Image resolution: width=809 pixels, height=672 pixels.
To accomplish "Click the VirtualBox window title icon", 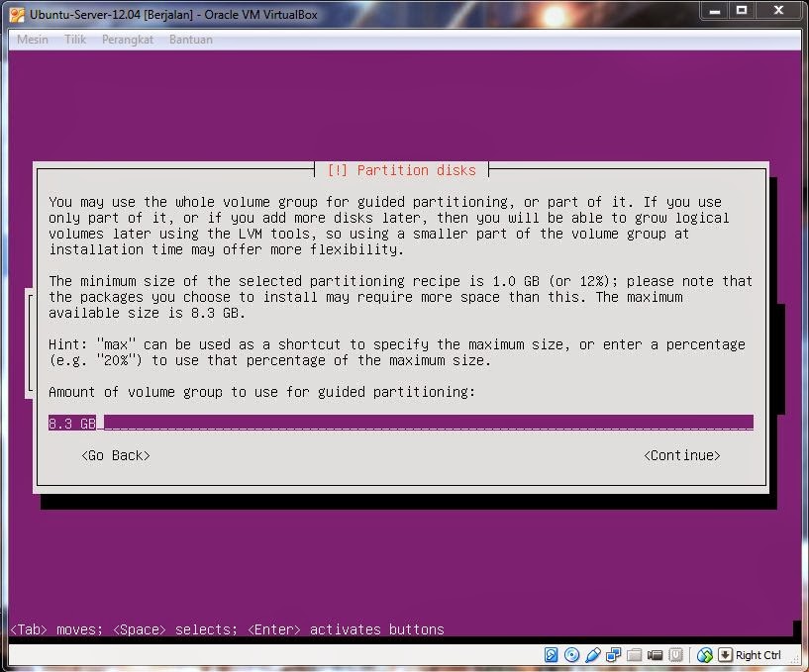I will point(17,15).
